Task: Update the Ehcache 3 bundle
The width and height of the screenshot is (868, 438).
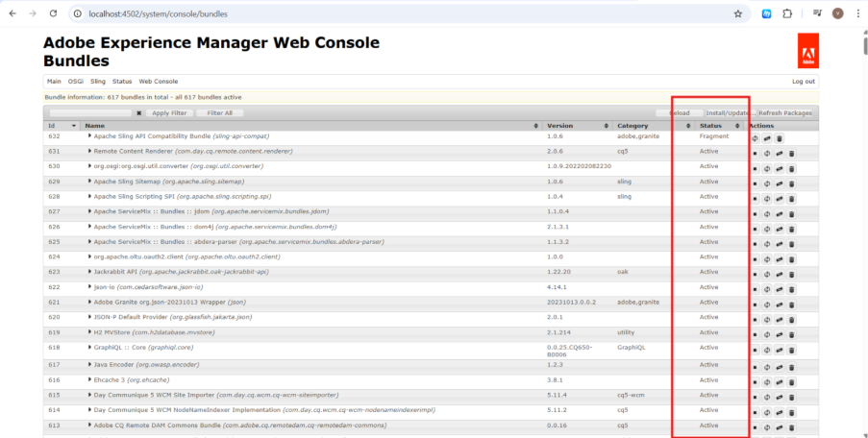Action: (x=780, y=382)
